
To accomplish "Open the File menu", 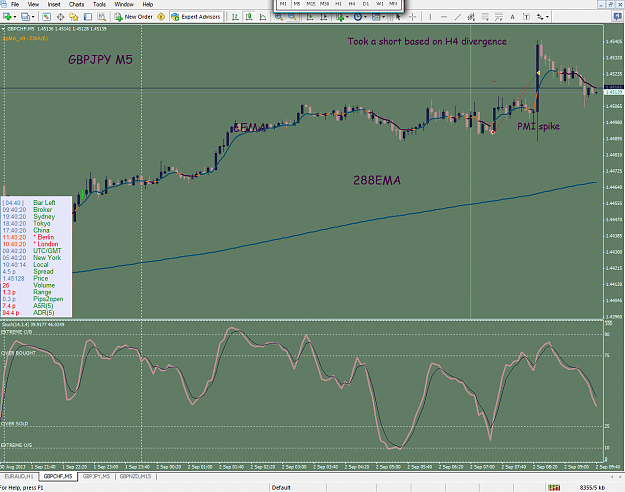I will 15,4.
